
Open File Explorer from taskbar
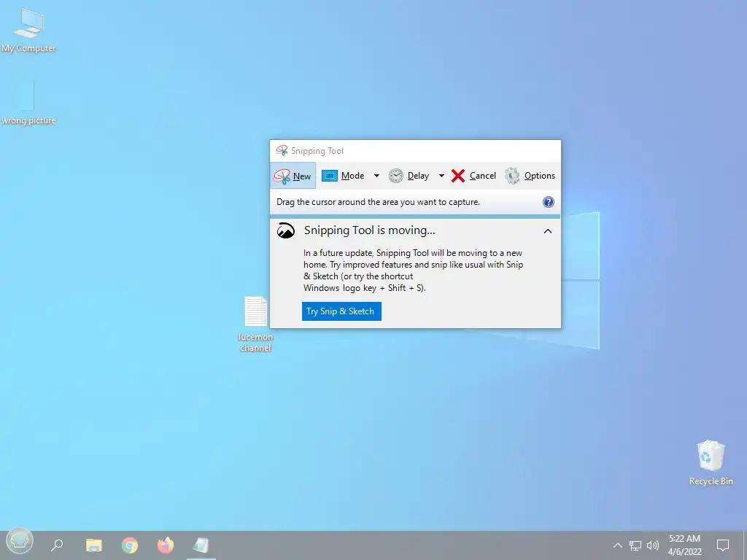(94, 545)
